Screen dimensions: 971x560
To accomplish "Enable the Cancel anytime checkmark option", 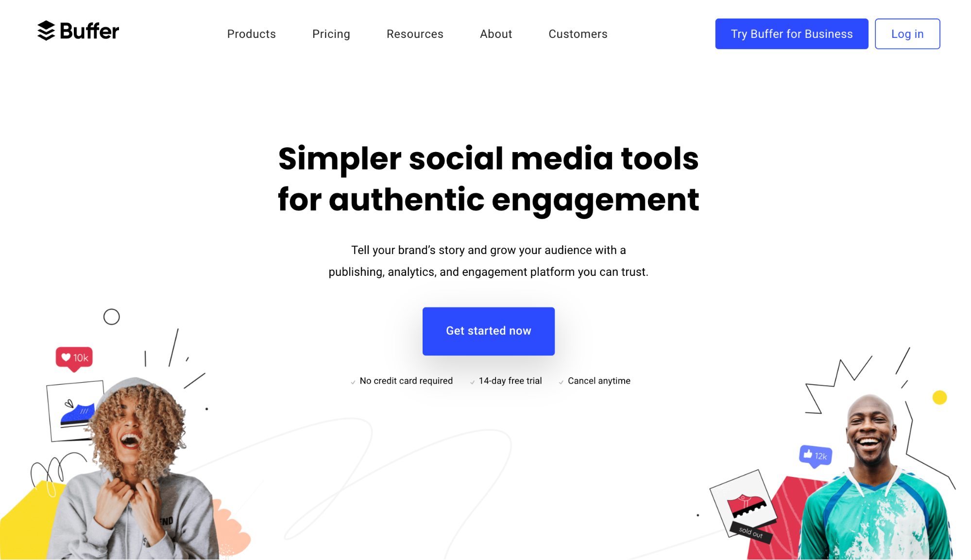I will pyautogui.click(x=561, y=381).
